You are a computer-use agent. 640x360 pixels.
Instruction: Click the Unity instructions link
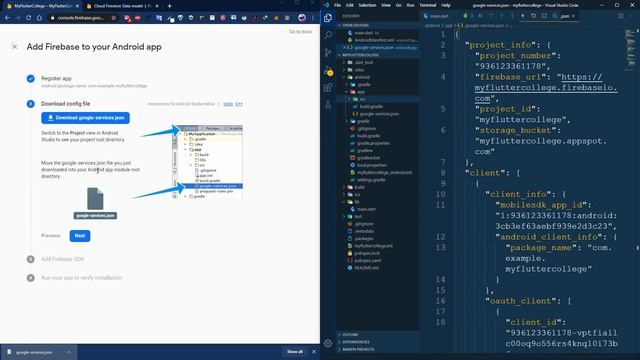[228, 104]
